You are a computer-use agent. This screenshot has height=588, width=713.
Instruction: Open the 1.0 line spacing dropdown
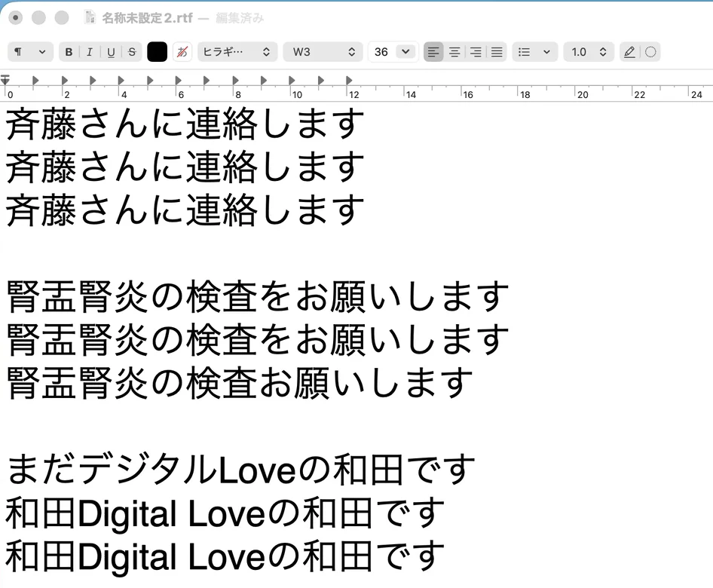point(589,52)
